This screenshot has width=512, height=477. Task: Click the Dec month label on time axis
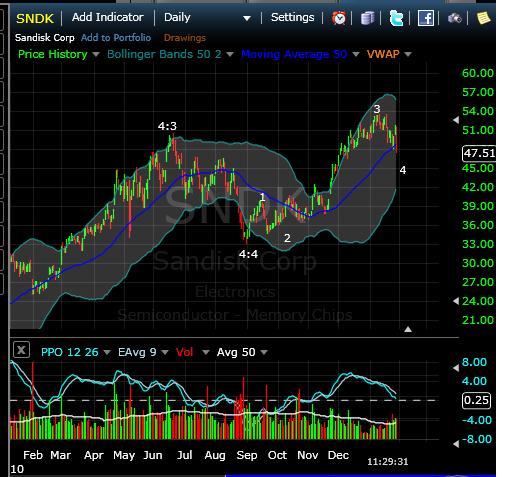coord(338,455)
